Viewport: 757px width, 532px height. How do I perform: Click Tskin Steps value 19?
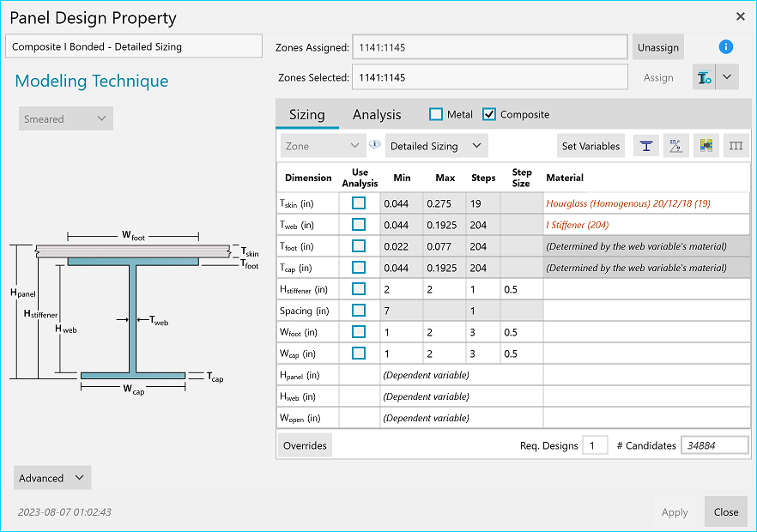(482, 203)
